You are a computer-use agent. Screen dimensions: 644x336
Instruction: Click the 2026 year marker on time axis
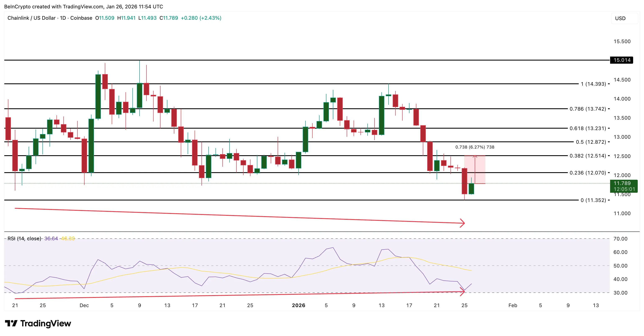[299, 305]
